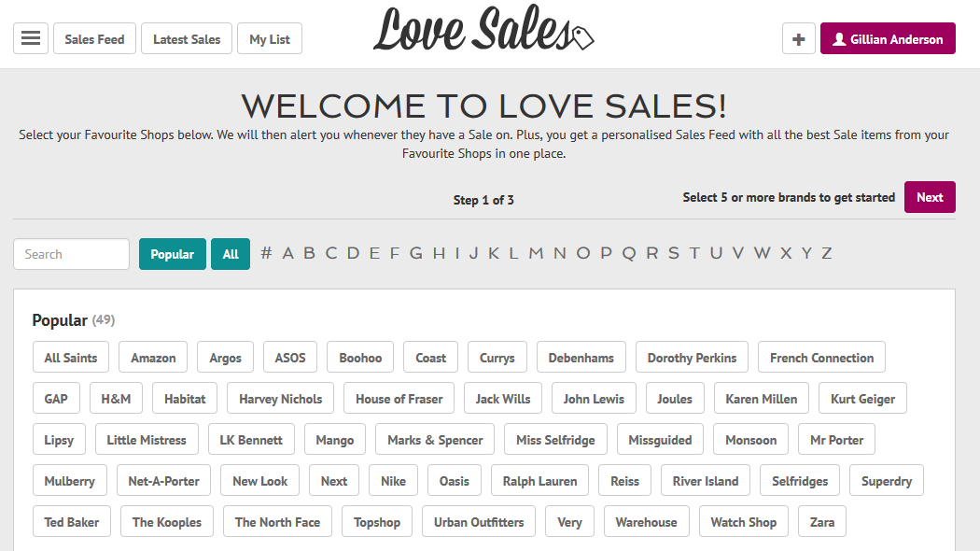
Task: Select the Popular filter tab
Action: tap(172, 254)
